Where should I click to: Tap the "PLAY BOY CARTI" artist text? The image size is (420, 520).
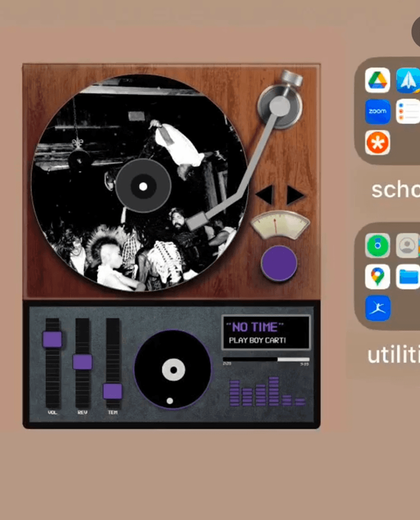tap(257, 341)
